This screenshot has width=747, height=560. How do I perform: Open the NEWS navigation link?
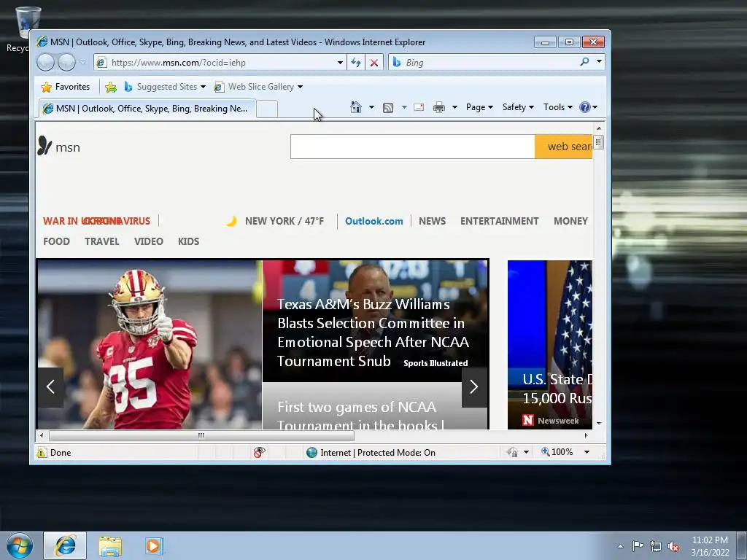click(432, 221)
